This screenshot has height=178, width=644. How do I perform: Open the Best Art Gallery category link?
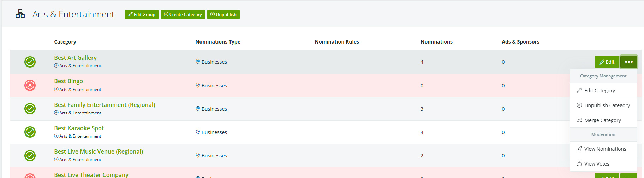[x=75, y=58]
